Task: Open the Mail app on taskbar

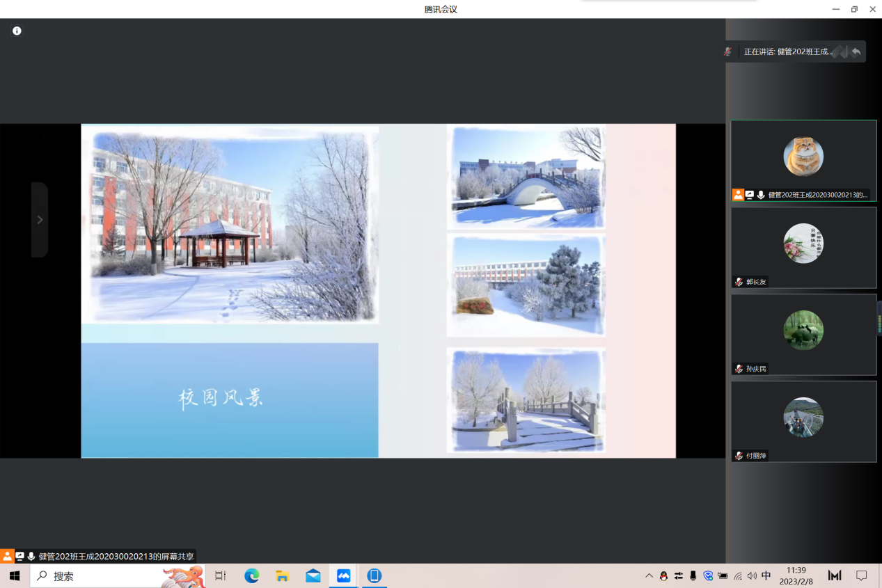Action: click(x=313, y=576)
